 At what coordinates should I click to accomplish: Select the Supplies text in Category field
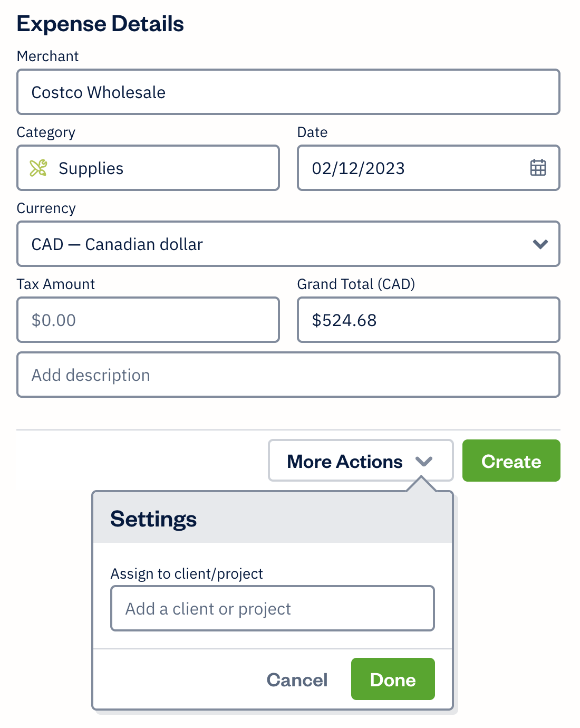click(x=91, y=169)
